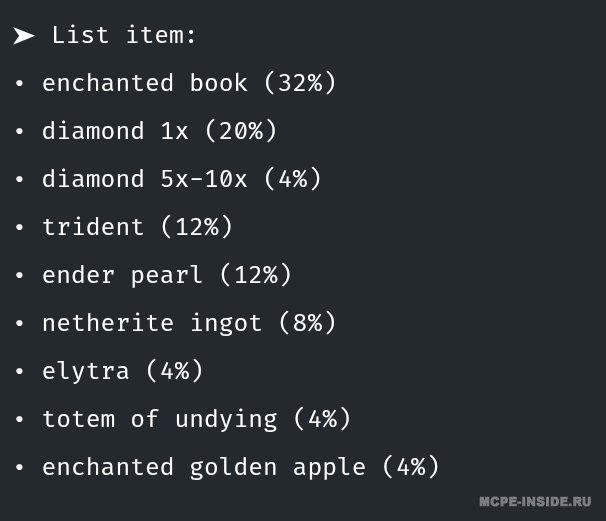606x521 pixels.
Task: Select the elytra (4%) entry
Action: (x=122, y=371)
